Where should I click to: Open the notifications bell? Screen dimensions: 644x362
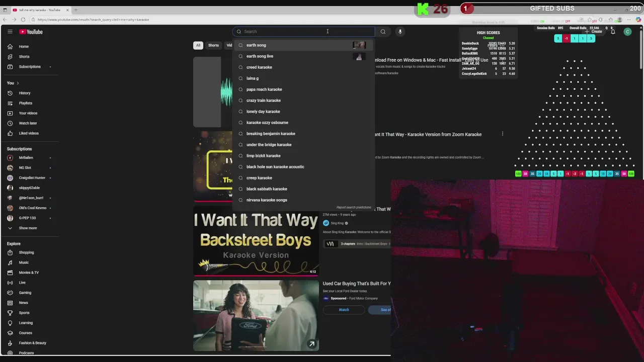pyautogui.click(x=613, y=32)
